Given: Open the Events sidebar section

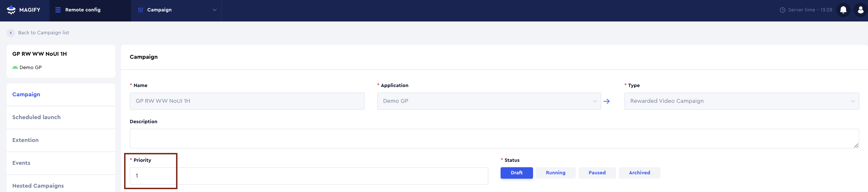Looking at the screenshot, I should point(21,163).
